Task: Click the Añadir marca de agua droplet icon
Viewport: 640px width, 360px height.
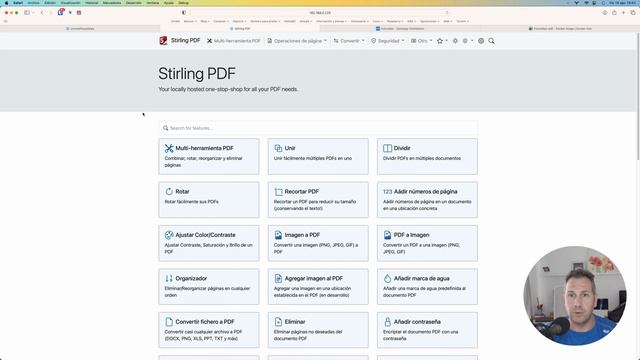Action: coord(387,278)
